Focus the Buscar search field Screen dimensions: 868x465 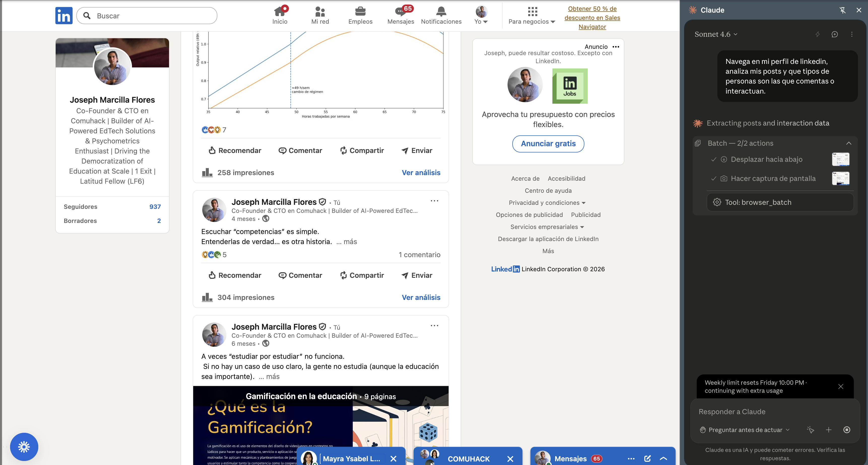(x=147, y=16)
